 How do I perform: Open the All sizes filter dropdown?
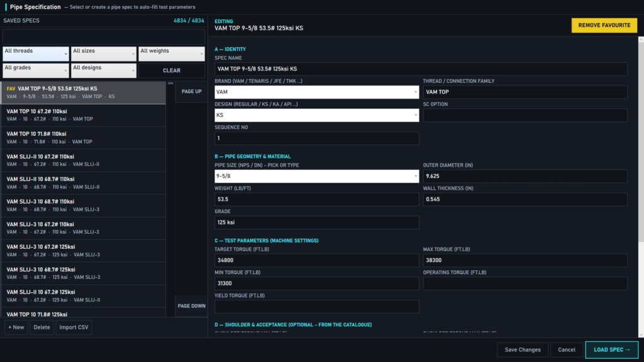(x=104, y=54)
